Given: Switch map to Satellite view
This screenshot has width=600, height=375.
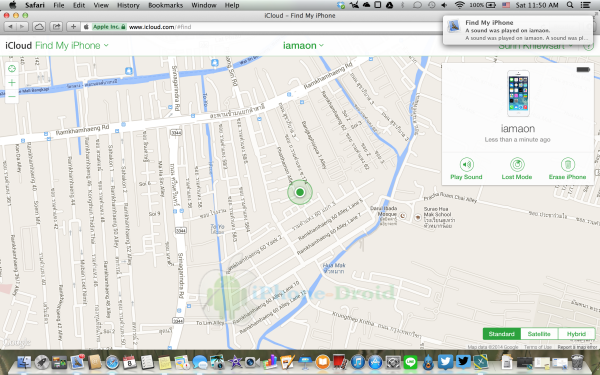Looking at the screenshot, I should 539,334.
